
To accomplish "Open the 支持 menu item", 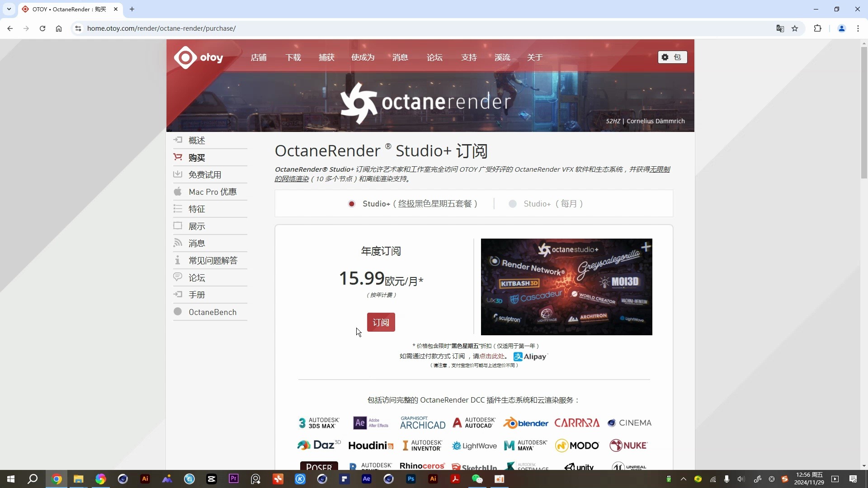I will 469,57.
